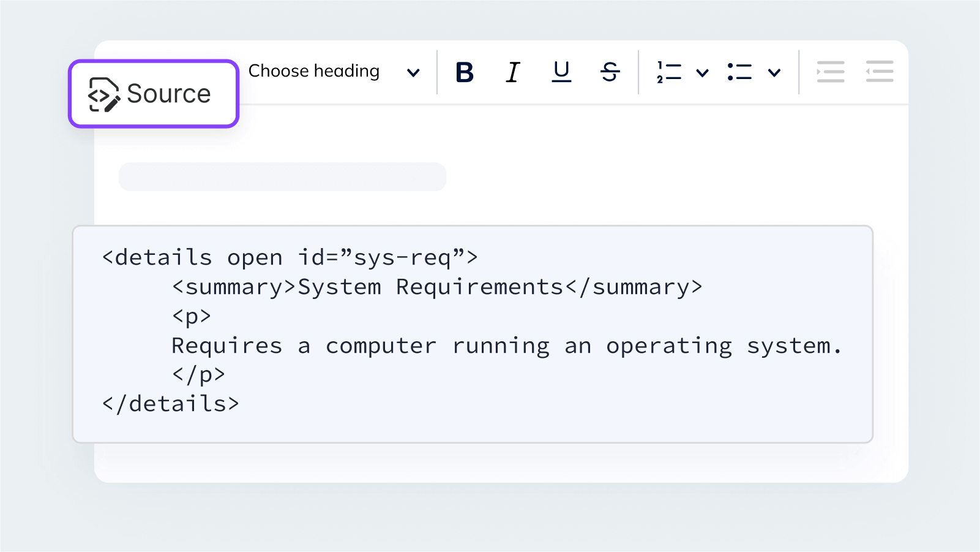Open the Choose heading dropdown
This screenshot has width=980, height=552.
click(334, 72)
